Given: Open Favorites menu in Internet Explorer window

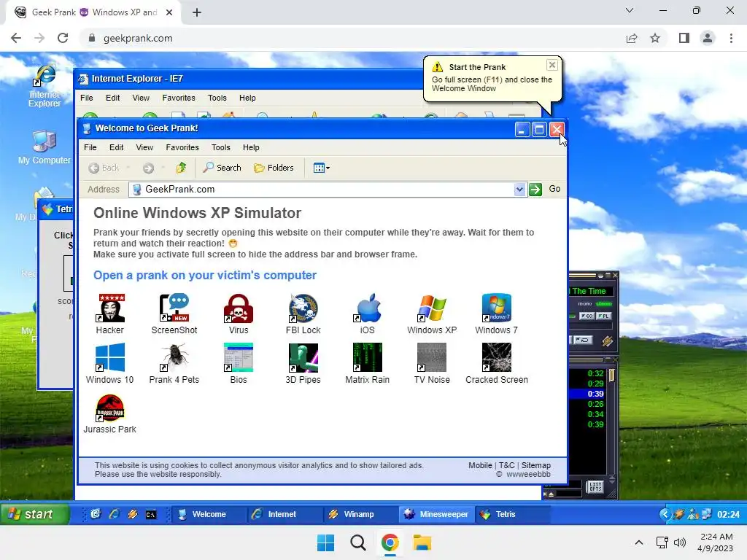Looking at the screenshot, I should click(179, 98).
